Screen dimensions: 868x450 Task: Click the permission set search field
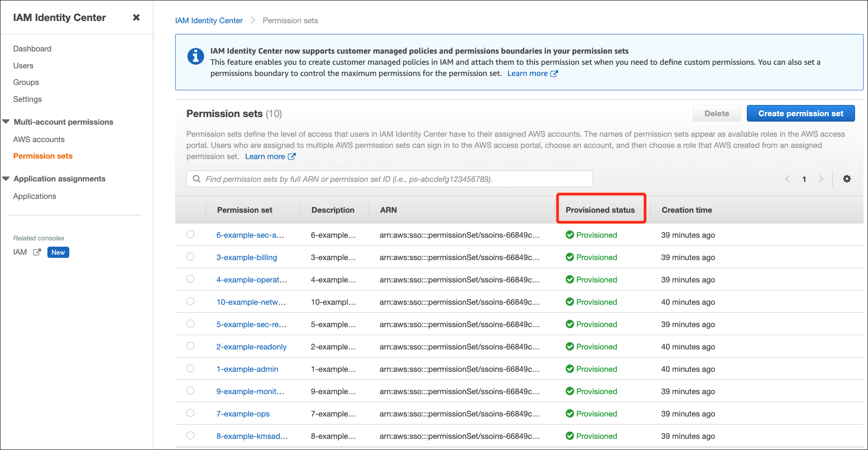tap(389, 179)
